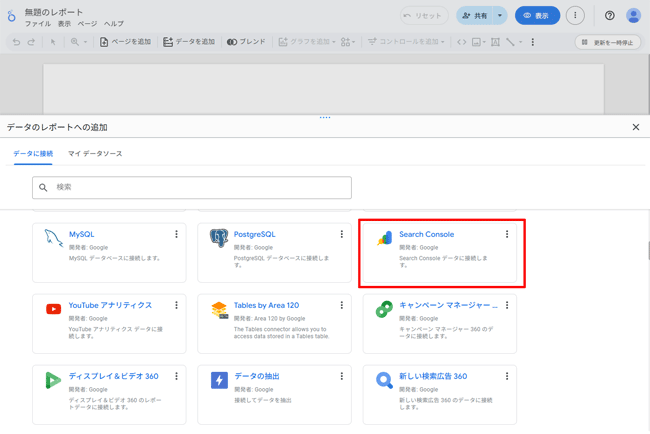Expand the line tool dropdown arrow
The image size is (650, 434).
(521, 42)
